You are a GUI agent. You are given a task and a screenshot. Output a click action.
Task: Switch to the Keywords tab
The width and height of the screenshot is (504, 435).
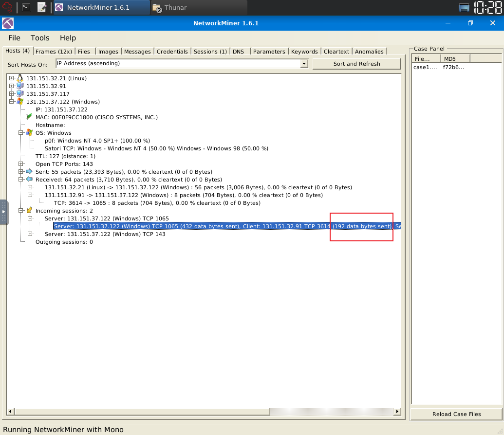(304, 52)
